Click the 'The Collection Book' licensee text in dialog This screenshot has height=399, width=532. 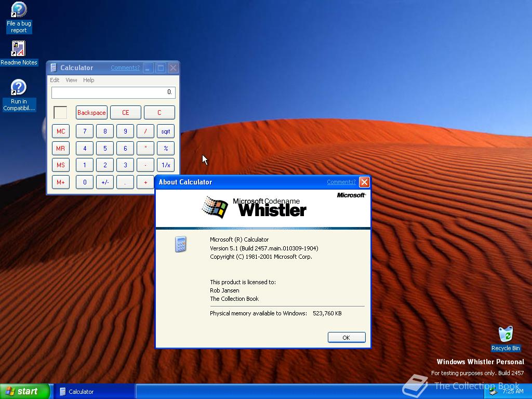[234, 299]
